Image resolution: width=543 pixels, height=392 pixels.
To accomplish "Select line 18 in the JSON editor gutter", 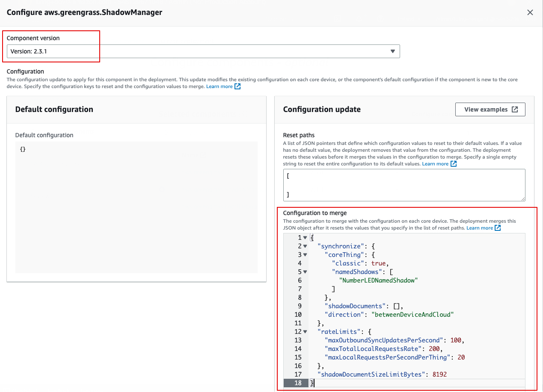I will [298, 383].
